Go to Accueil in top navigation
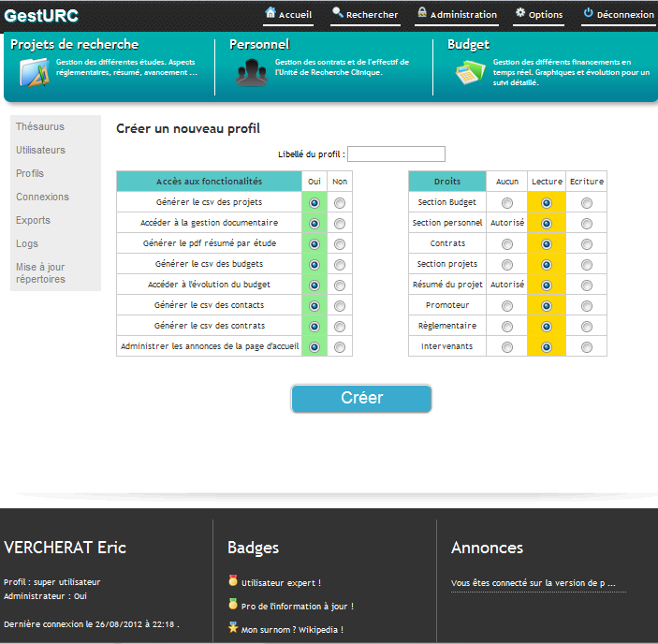Screen dimensions: 658x644 pyautogui.click(x=295, y=15)
